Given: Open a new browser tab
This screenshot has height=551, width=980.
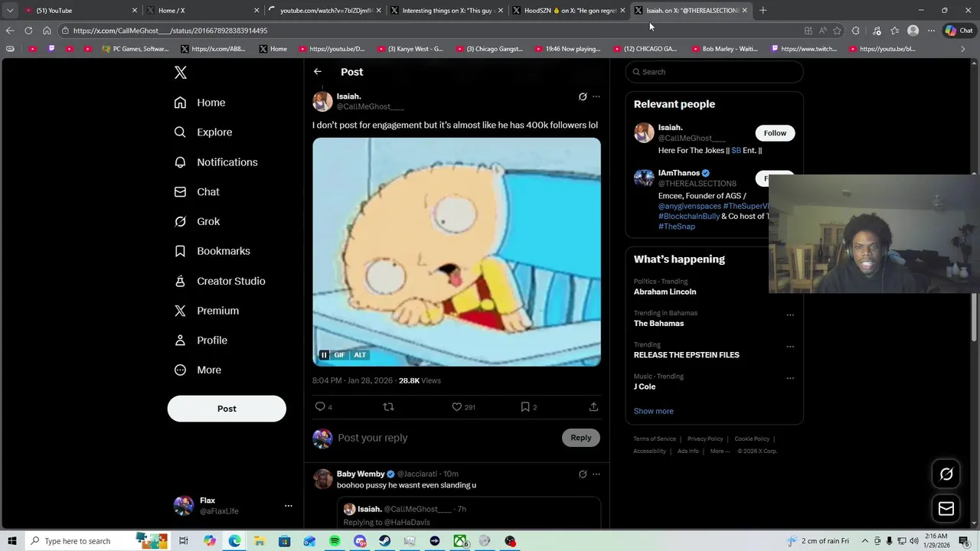Looking at the screenshot, I should pyautogui.click(x=763, y=11).
